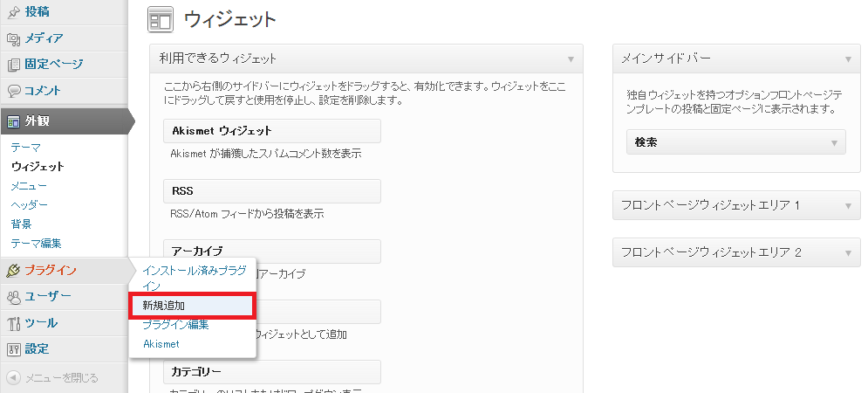This screenshot has height=393, width=868.
Task: Click the tools icon beside ツール
Action: click(13, 323)
